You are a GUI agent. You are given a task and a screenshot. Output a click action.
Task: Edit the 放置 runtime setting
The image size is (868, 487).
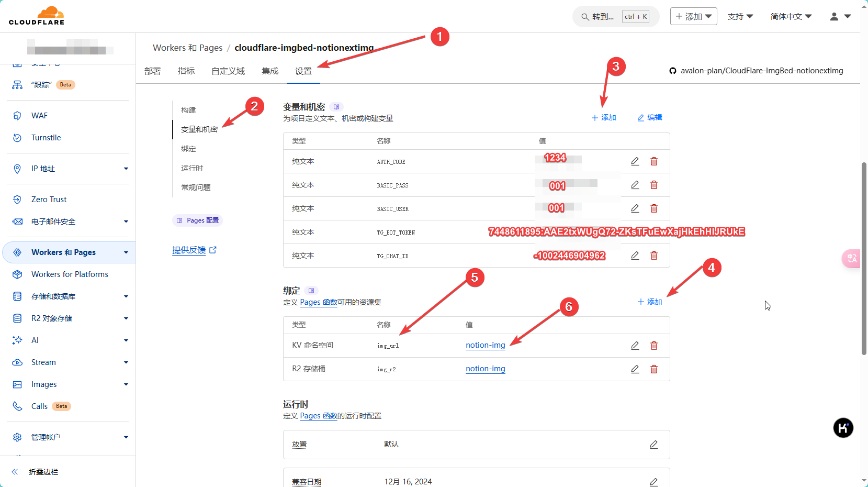click(653, 445)
